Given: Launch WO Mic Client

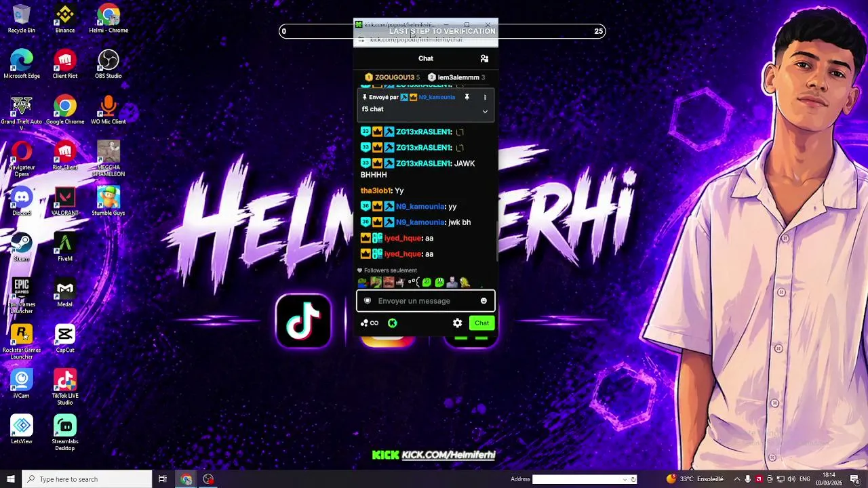Looking at the screenshot, I should point(108,110).
